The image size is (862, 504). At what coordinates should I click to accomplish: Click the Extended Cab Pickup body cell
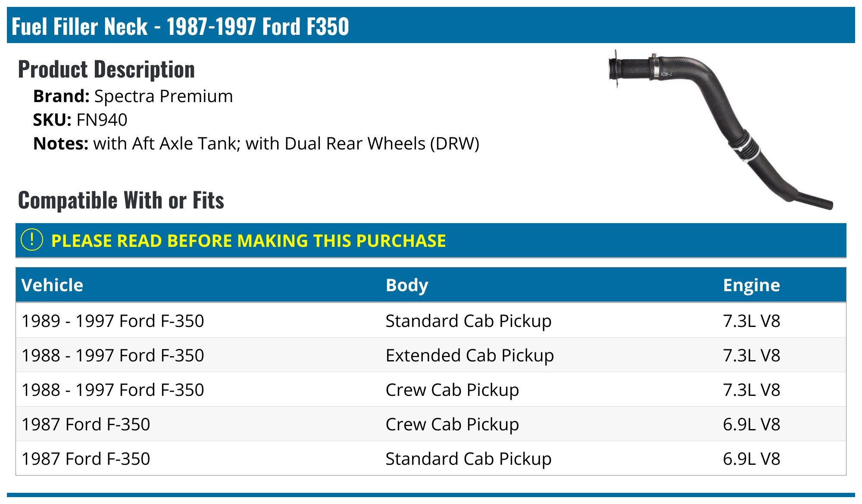(x=469, y=355)
